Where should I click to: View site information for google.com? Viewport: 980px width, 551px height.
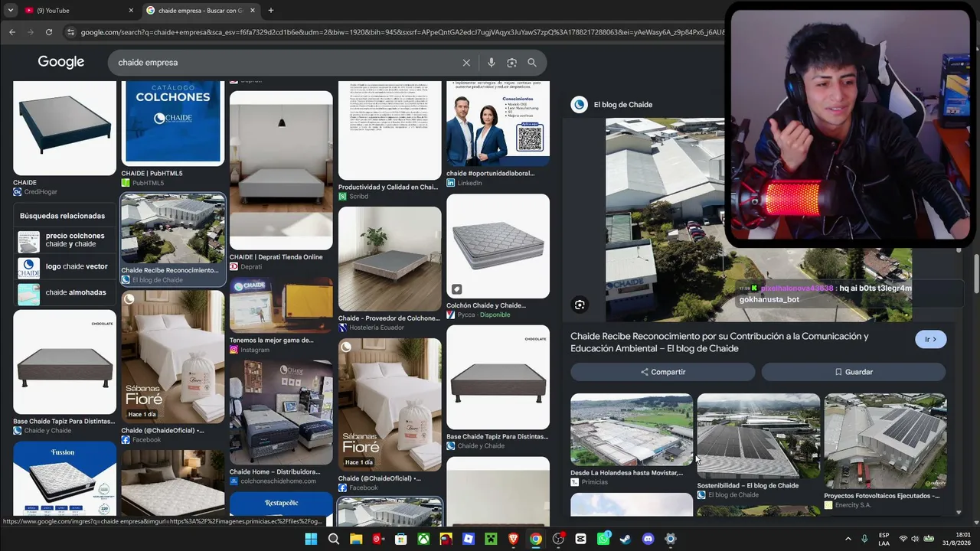(71, 32)
